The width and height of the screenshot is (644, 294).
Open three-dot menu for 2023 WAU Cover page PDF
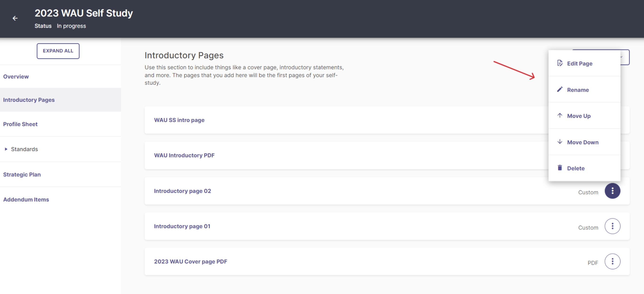612,261
